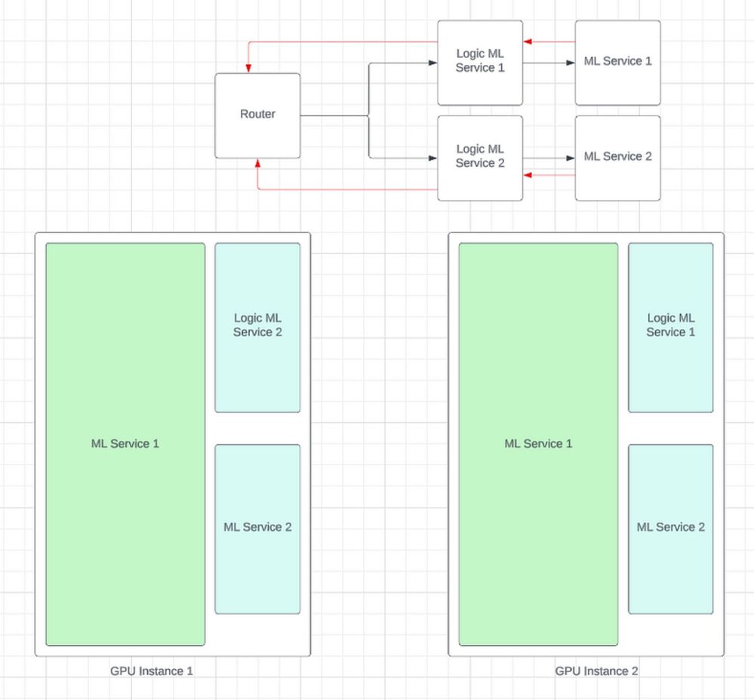Select Logic ML Service 2 box in flow diagram
This screenshot has width=754, height=700.
pyautogui.click(x=480, y=159)
